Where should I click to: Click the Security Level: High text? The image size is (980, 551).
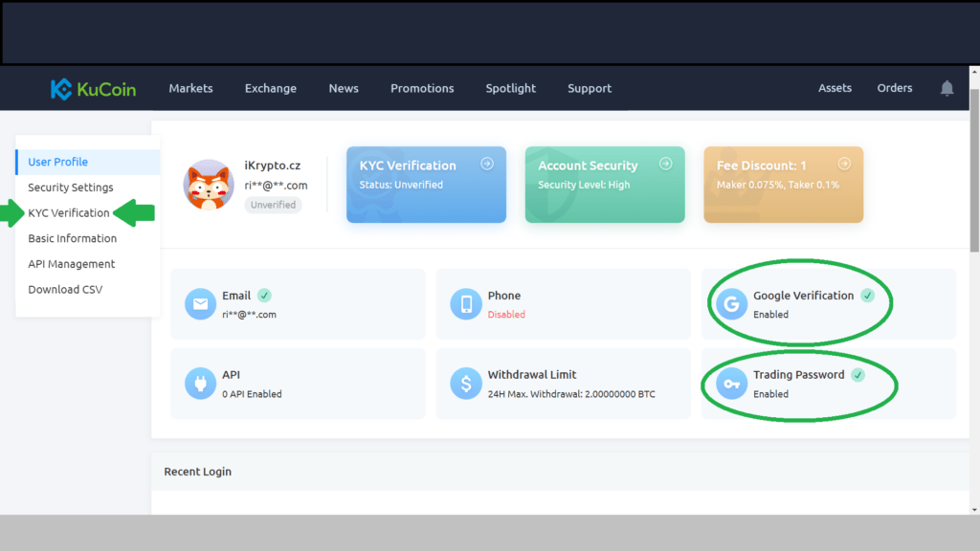click(x=584, y=185)
